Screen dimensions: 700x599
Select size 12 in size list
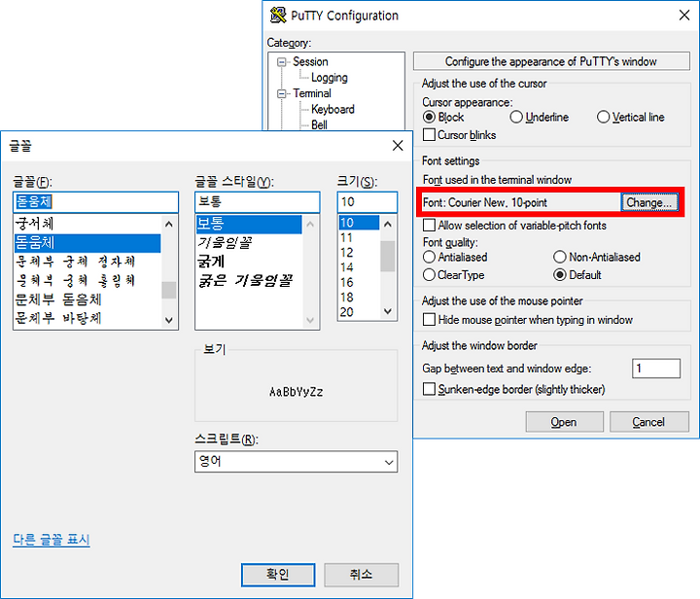point(359,252)
